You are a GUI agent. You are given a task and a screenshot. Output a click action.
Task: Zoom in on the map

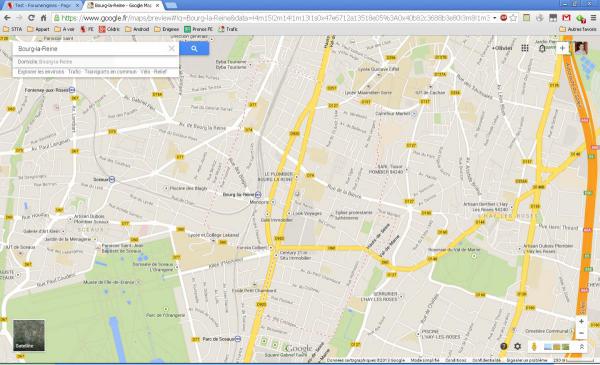[x=581, y=321]
